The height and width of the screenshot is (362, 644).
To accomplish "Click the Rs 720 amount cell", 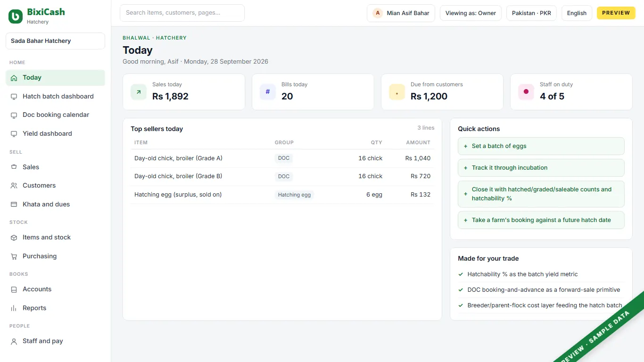I will [x=421, y=176].
